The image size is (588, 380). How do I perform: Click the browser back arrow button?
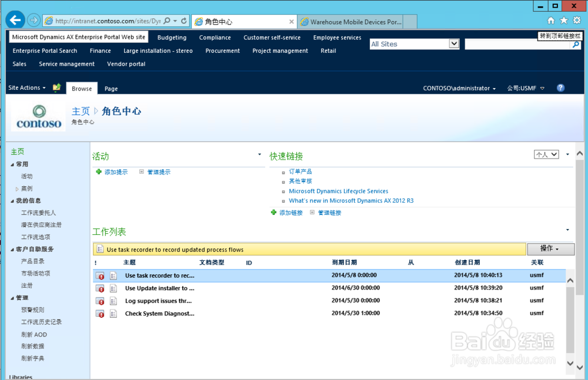[x=15, y=20]
